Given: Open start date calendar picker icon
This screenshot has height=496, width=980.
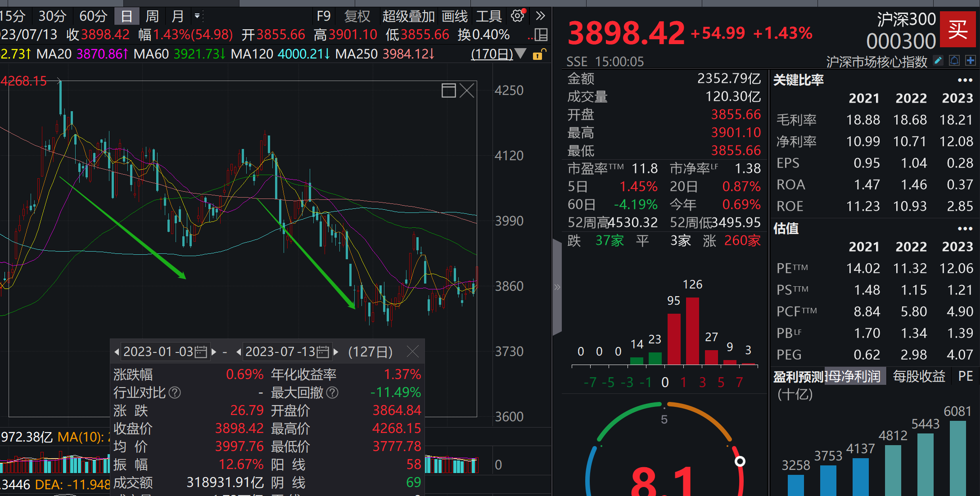Looking at the screenshot, I should 200,352.
